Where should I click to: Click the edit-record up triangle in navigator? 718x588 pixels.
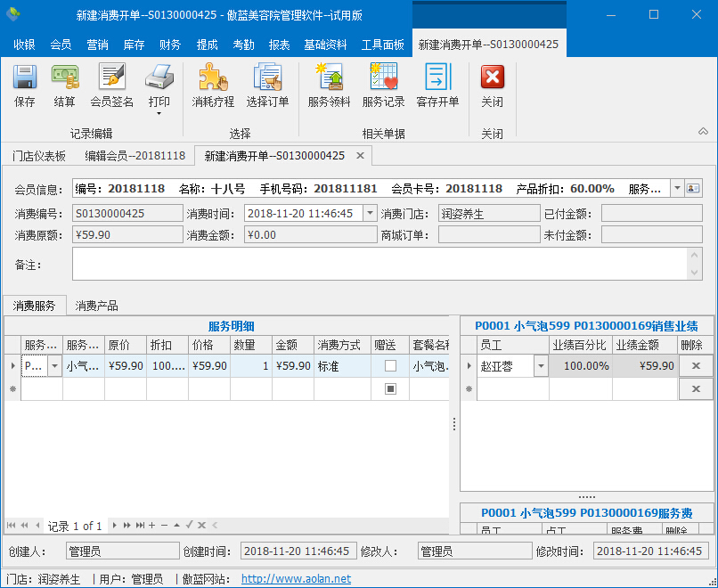176,526
